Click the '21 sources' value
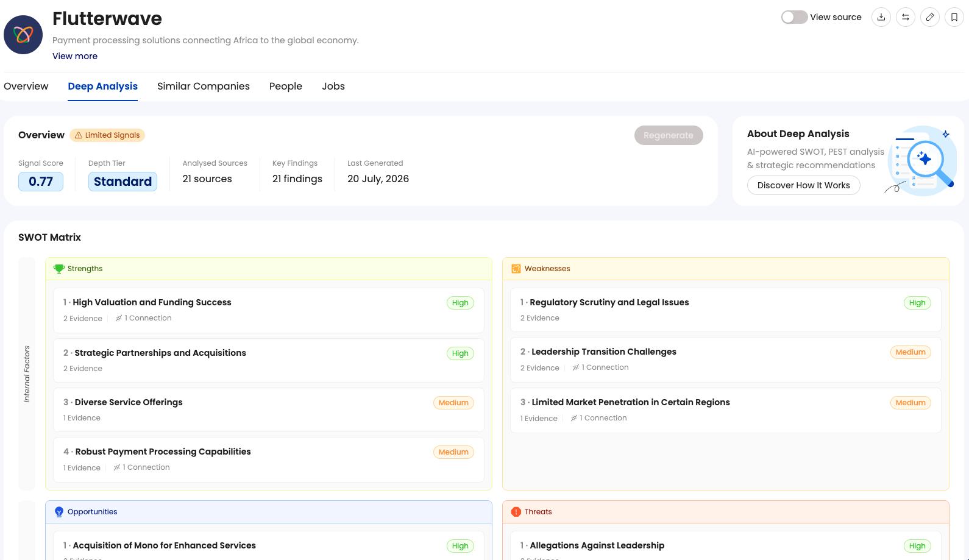 (207, 179)
